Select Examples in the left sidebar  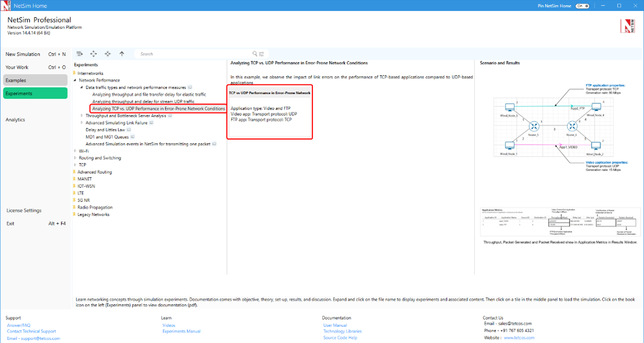(x=35, y=80)
